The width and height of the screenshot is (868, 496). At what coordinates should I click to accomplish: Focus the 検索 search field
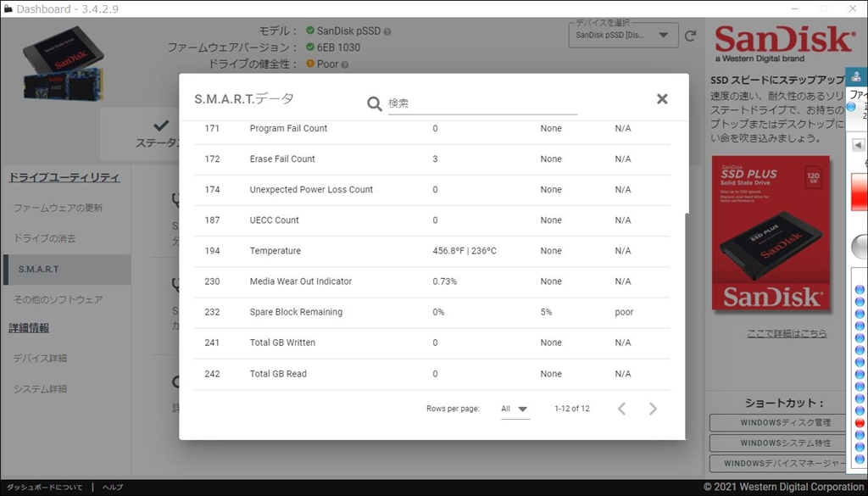click(482, 103)
